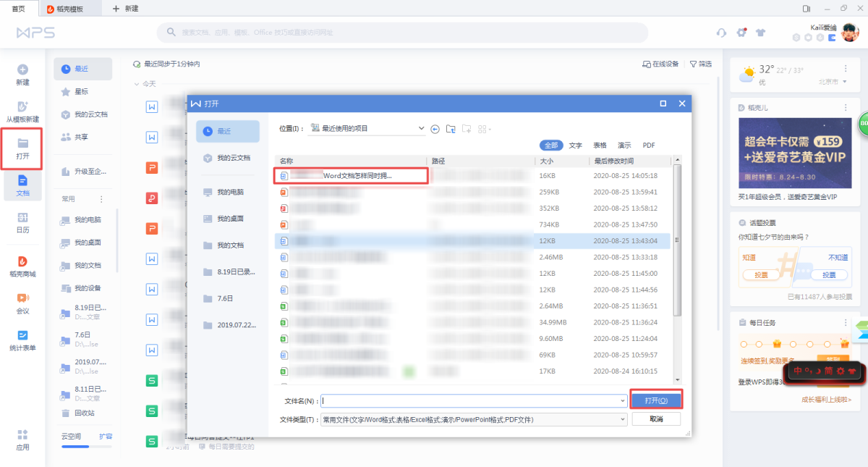Select the 全部 filter in the Open dialog
The height and width of the screenshot is (467, 868).
pyautogui.click(x=551, y=145)
